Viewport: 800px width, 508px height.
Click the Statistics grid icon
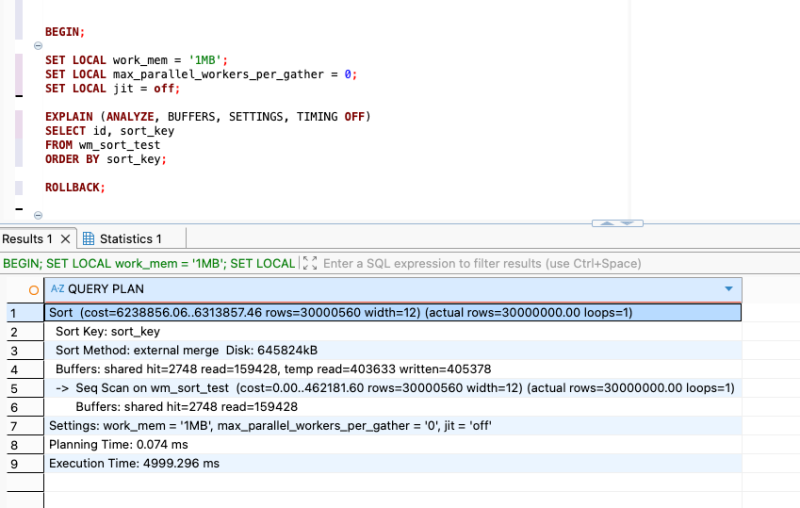tap(88, 239)
